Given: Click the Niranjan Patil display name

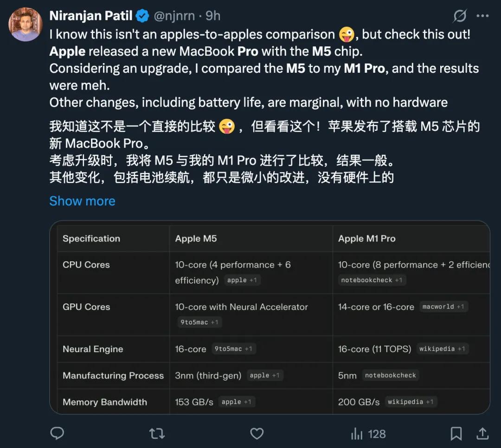Looking at the screenshot, I should pos(91,16).
